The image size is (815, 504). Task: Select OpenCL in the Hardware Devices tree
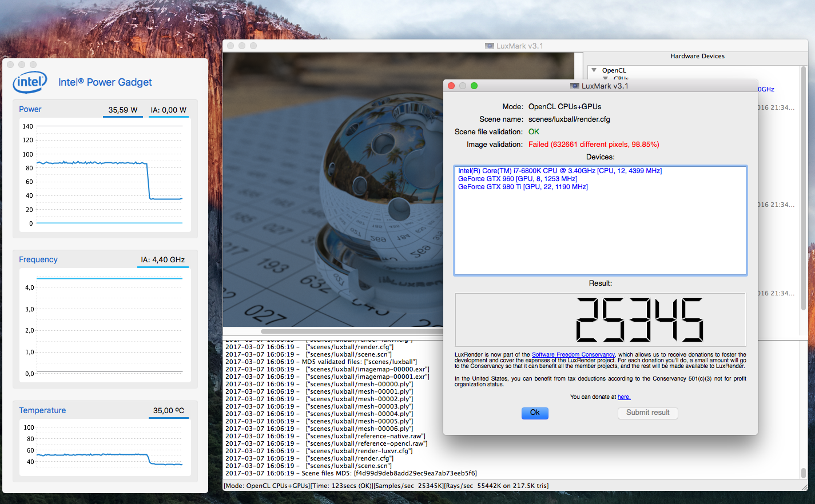[614, 70]
